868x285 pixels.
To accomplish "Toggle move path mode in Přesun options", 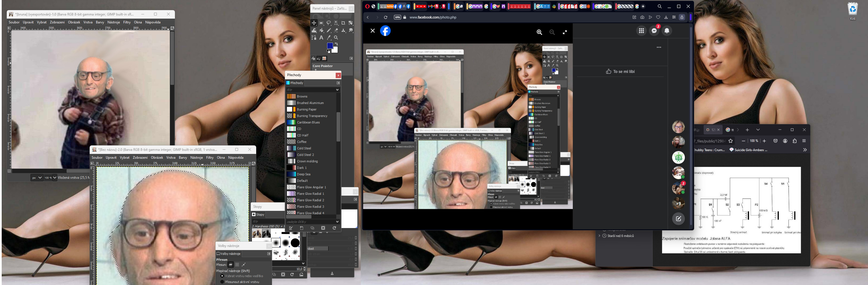I will tap(244, 265).
